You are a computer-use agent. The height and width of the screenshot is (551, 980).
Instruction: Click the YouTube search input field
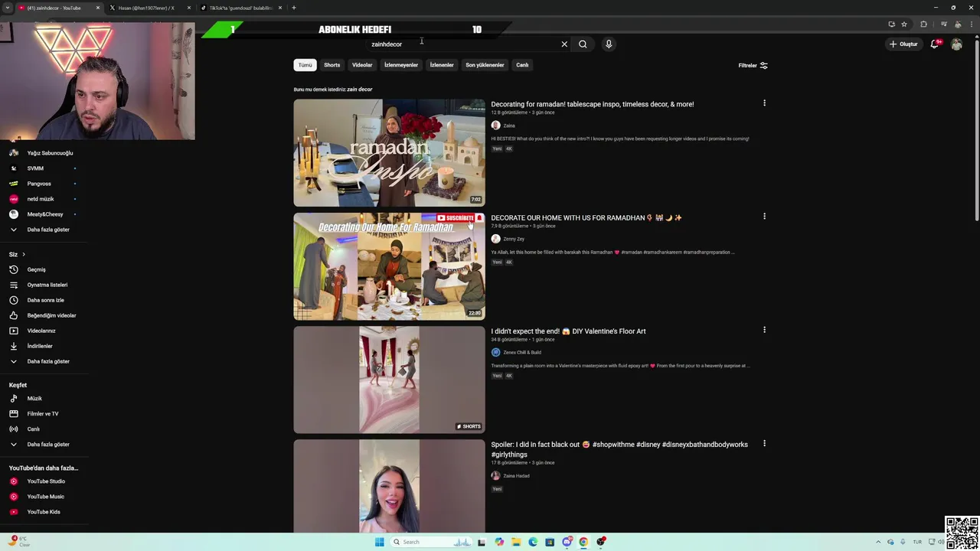pos(463,44)
